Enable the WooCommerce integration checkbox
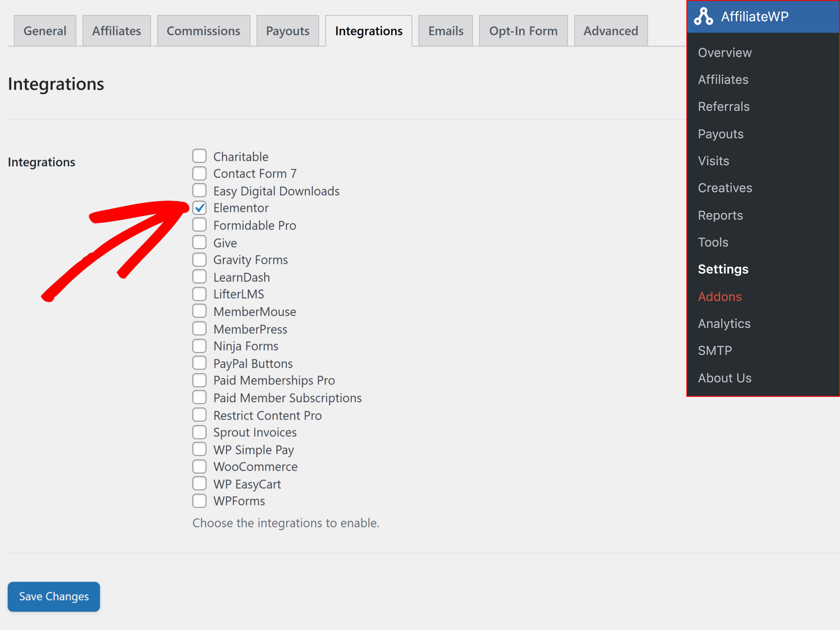This screenshot has width=840, height=630. (x=199, y=466)
